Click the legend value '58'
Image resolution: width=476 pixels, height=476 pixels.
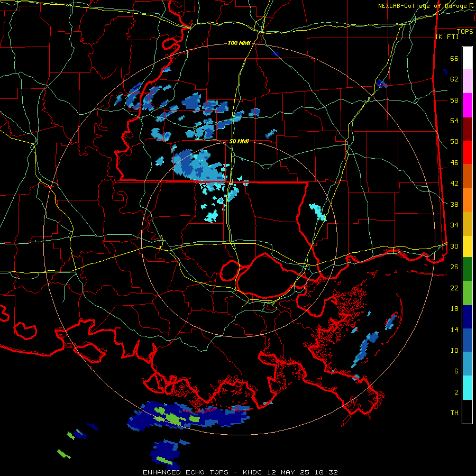(x=454, y=100)
